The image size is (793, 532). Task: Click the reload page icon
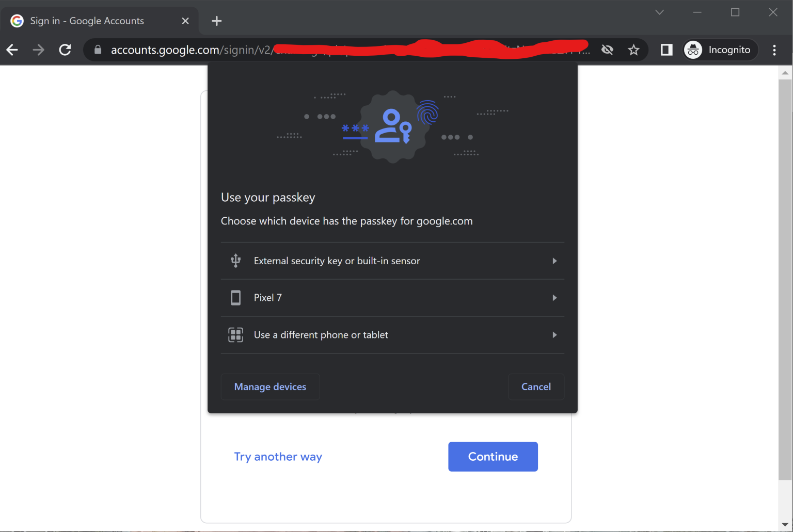(65, 50)
